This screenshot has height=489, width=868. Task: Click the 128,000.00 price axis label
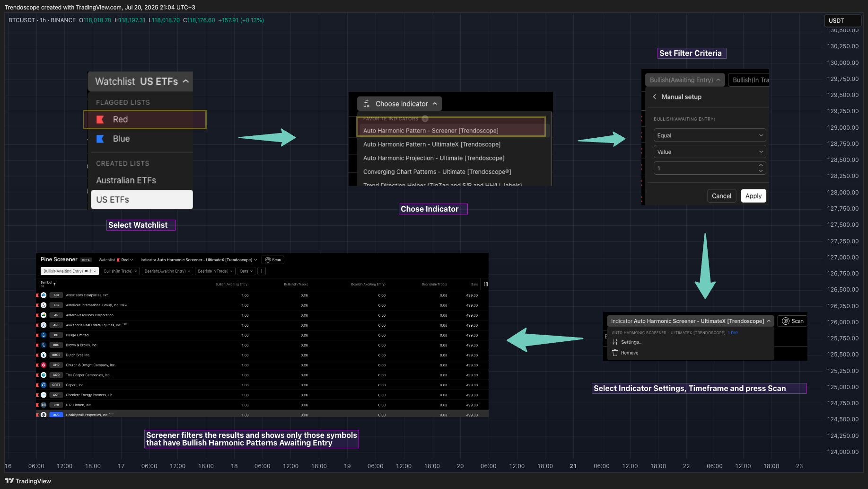[x=842, y=193]
